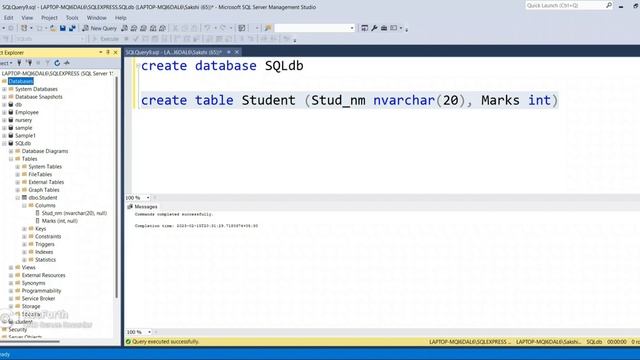Open the Tools menu

(x=72, y=18)
